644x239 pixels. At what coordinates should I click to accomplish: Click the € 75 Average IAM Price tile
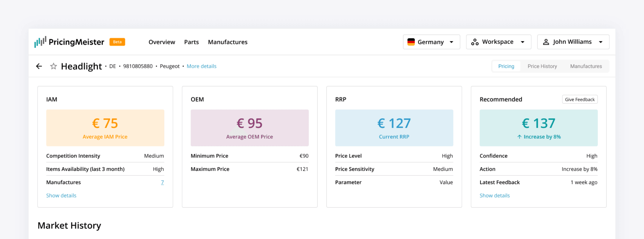105,128
